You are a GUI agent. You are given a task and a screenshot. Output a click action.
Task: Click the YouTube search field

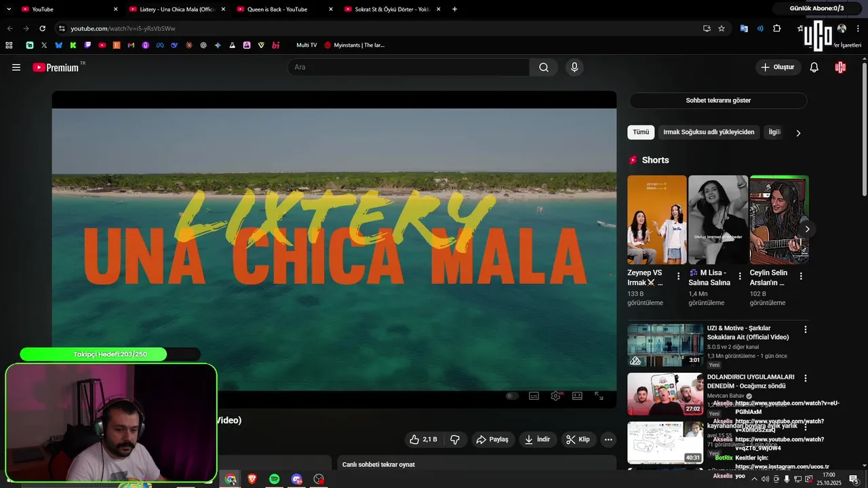(x=409, y=67)
